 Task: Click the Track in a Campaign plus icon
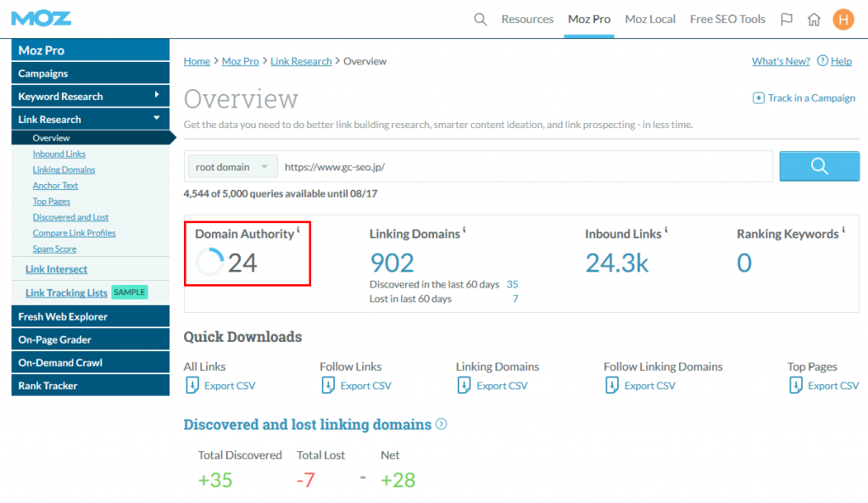759,98
